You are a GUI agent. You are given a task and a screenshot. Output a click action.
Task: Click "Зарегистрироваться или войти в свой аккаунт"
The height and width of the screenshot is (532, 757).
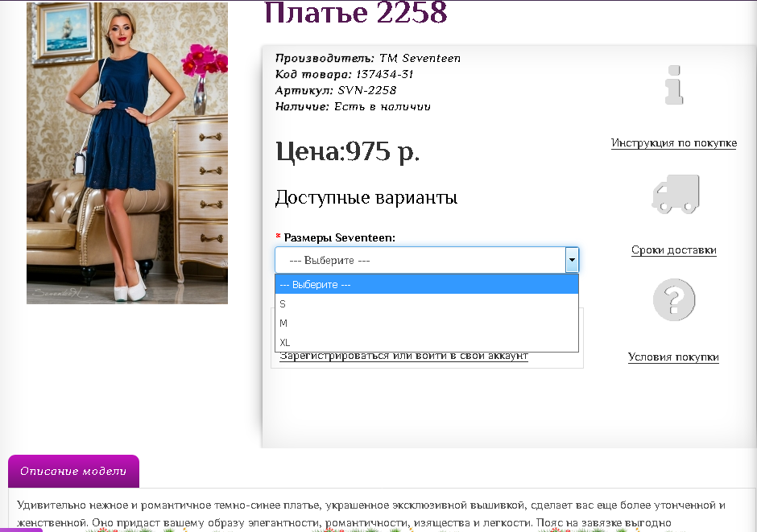click(x=402, y=355)
